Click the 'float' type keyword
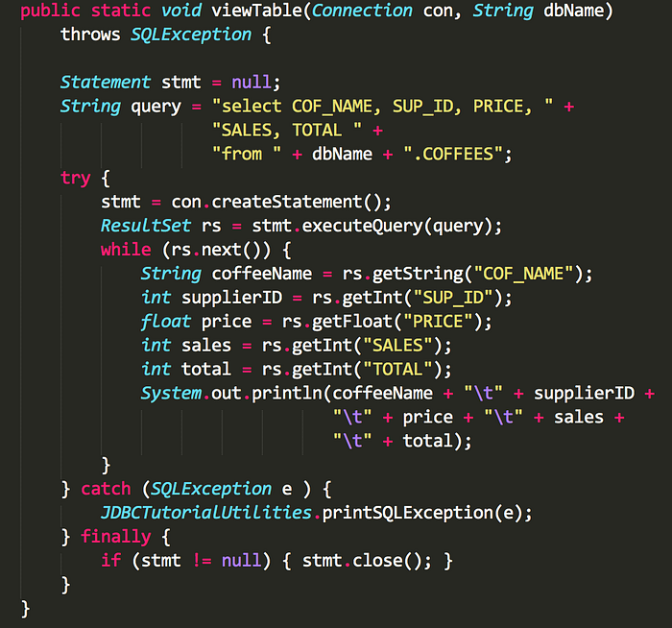This screenshot has height=628, width=672. pos(166,322)
